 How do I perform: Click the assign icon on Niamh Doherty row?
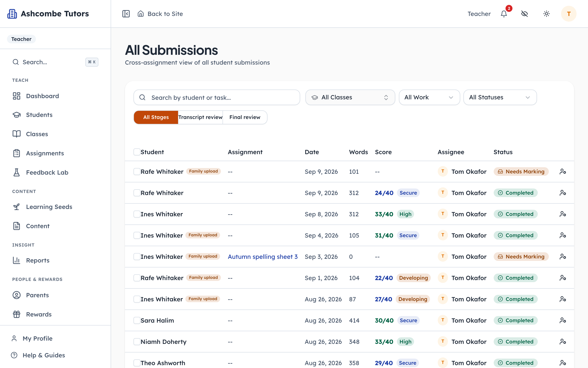click(563, 342)
